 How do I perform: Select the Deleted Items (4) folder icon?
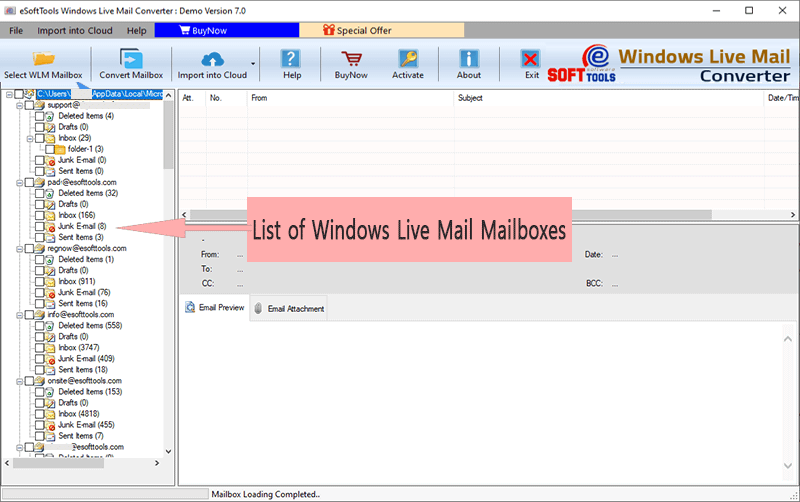pyautogui.click(x=50, y=116)
